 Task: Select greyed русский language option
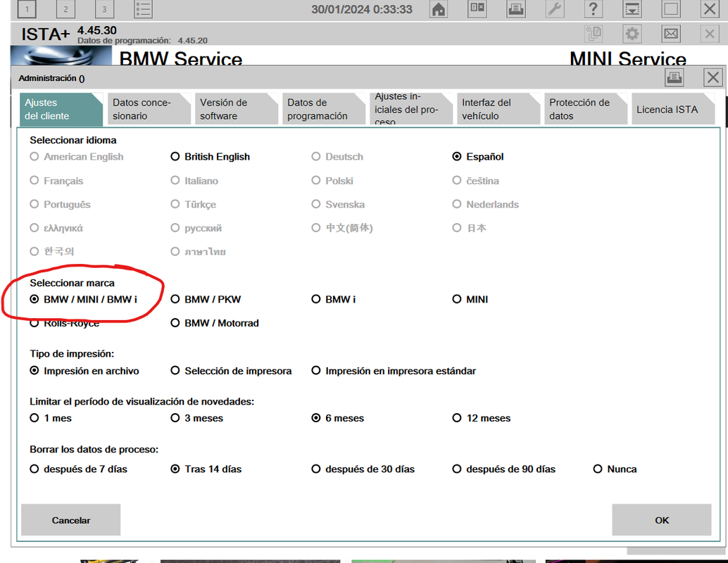(x=196, y=228)
